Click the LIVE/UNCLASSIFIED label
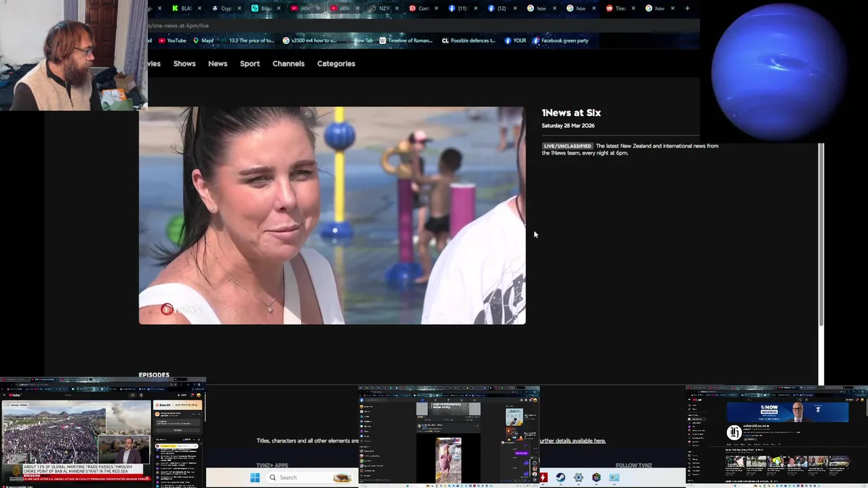868x488 pixels. click(x=567, y=146)
